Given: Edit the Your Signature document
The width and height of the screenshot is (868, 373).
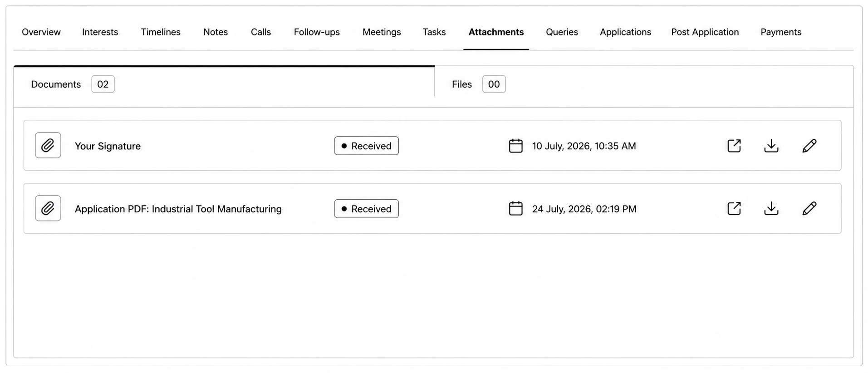Looking at the screenshot, I should [x=809, y=146].
